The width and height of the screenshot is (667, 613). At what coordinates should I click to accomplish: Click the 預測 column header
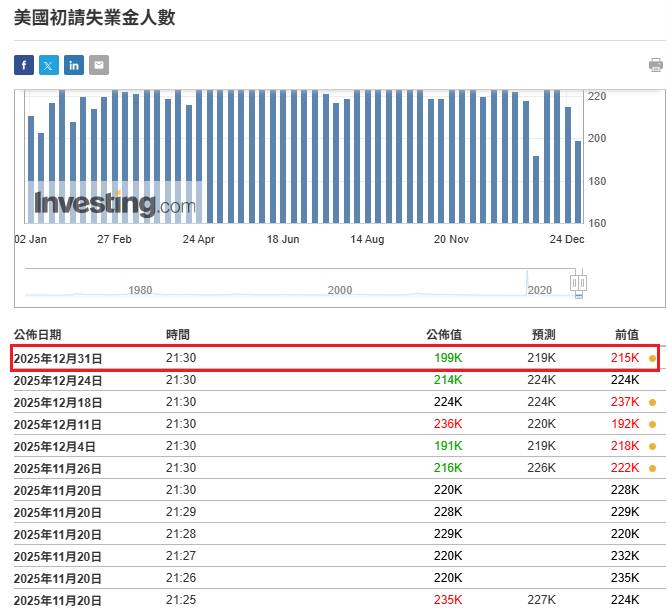click(x=543, y=335)
